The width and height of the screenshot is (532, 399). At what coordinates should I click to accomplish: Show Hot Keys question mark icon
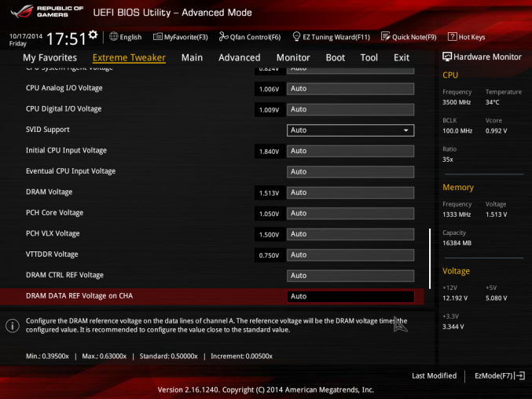453,37
